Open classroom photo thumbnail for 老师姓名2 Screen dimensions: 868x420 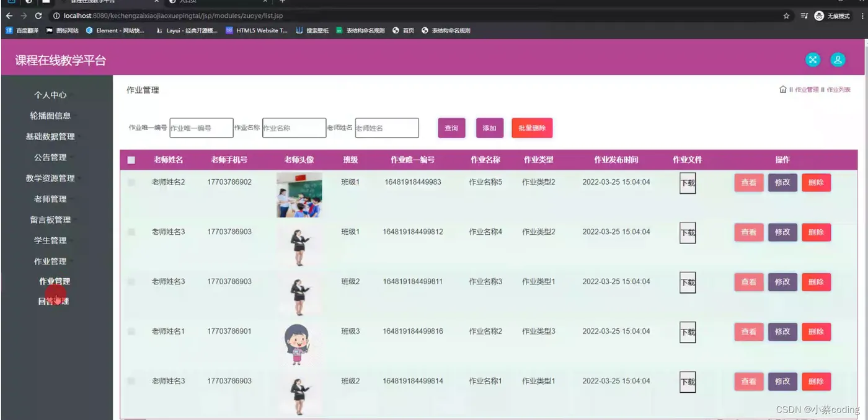[x=299, y=195]
